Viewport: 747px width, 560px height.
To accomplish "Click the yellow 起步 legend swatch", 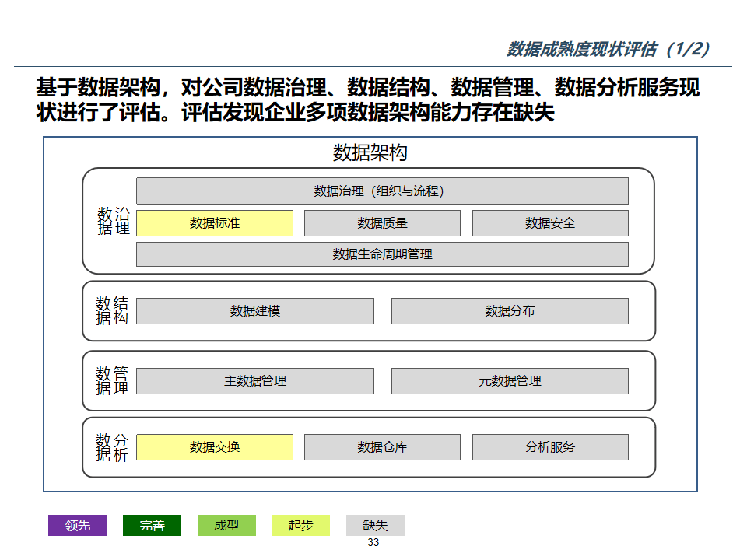I will [x=300, y=525].
